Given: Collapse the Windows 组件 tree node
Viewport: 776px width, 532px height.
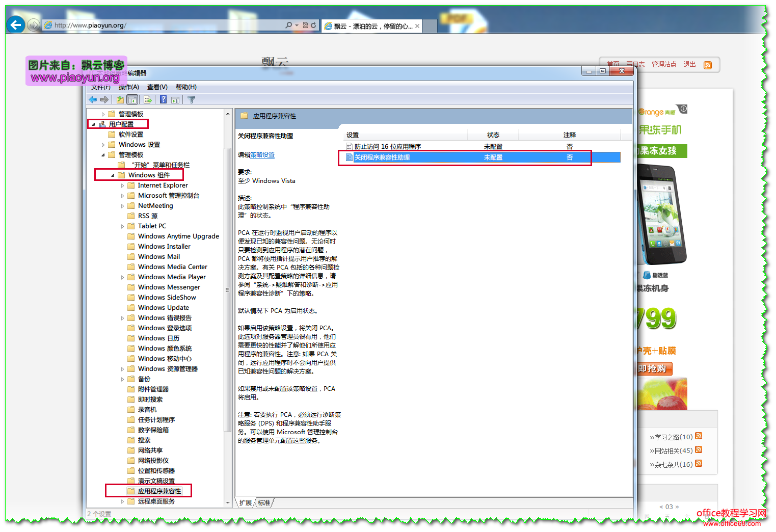Looking at the screenshot, I should tap(113, 175).
